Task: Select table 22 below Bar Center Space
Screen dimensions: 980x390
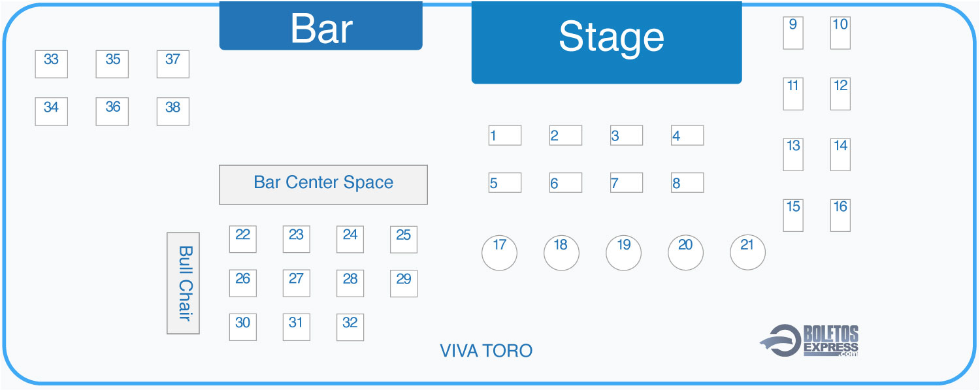Action: 243,239
